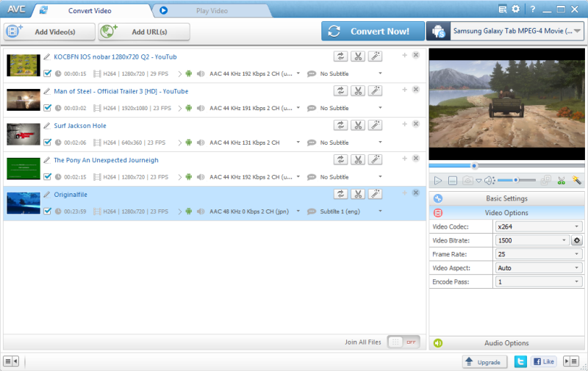
Task: Toggle the Join All Files switch
Action: click(402, 342)
